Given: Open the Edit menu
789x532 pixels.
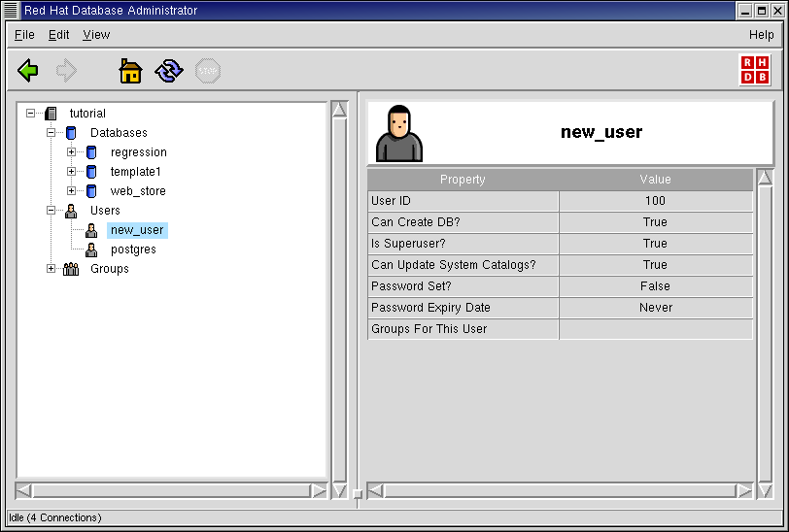Looking at the screenshot, I should point(58,35).
